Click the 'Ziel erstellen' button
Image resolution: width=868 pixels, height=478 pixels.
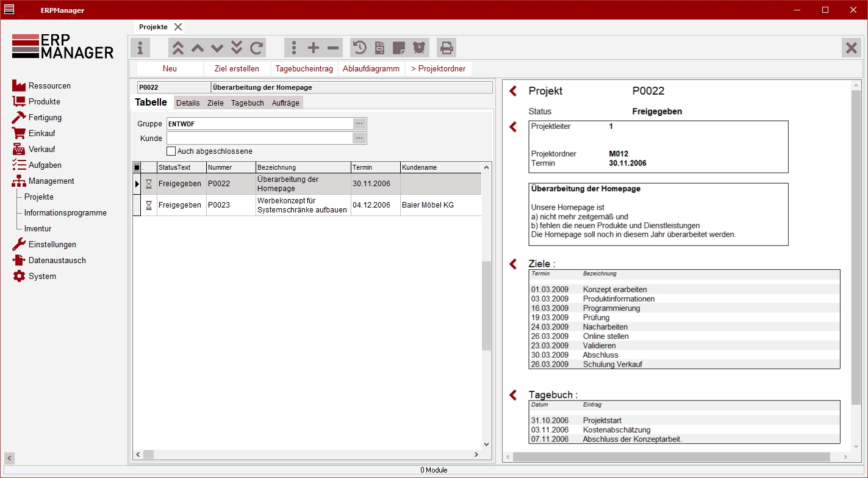237,69
